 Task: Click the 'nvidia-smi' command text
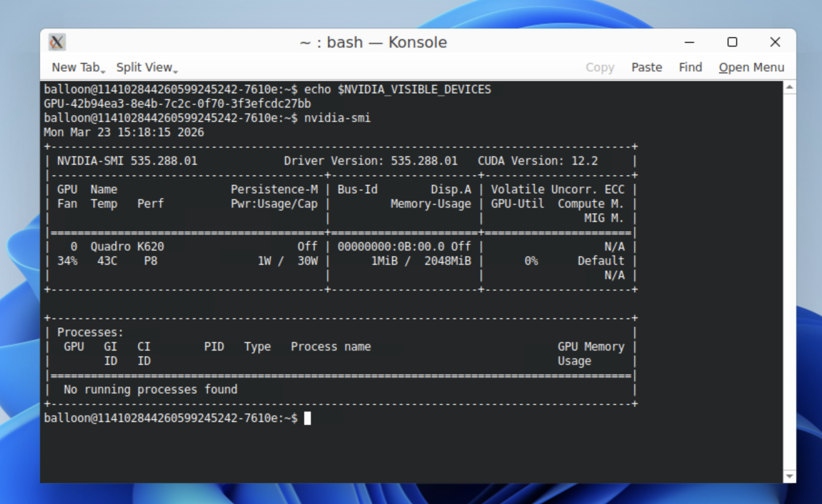(338, 118)
